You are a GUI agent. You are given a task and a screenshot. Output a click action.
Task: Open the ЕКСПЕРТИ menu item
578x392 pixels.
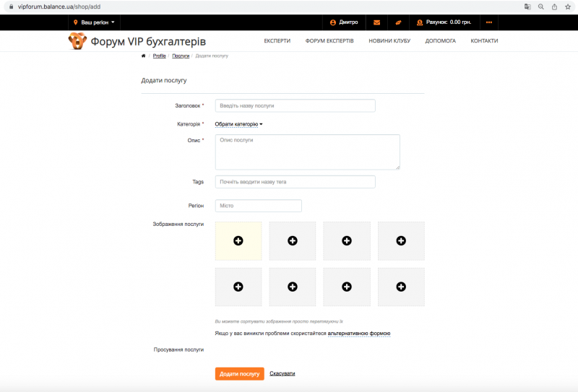coord(277,41)
